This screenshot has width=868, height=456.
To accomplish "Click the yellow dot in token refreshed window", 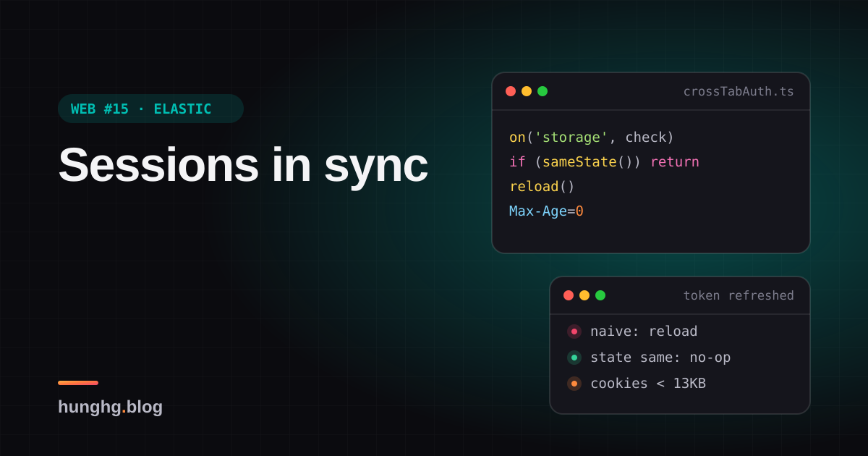I will coord(584,295).
